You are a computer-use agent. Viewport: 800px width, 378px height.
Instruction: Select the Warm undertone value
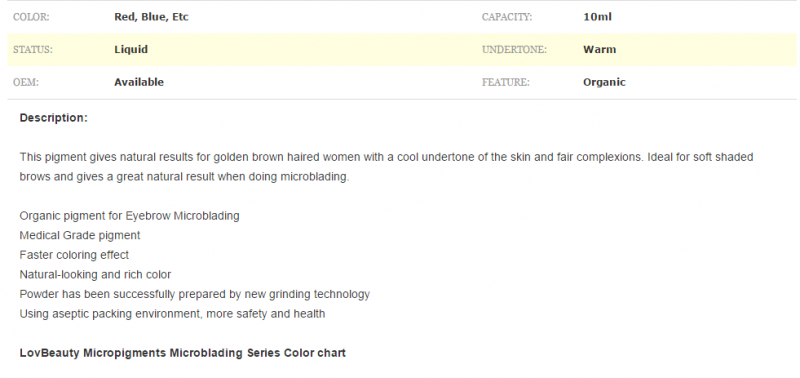[599, 49]
